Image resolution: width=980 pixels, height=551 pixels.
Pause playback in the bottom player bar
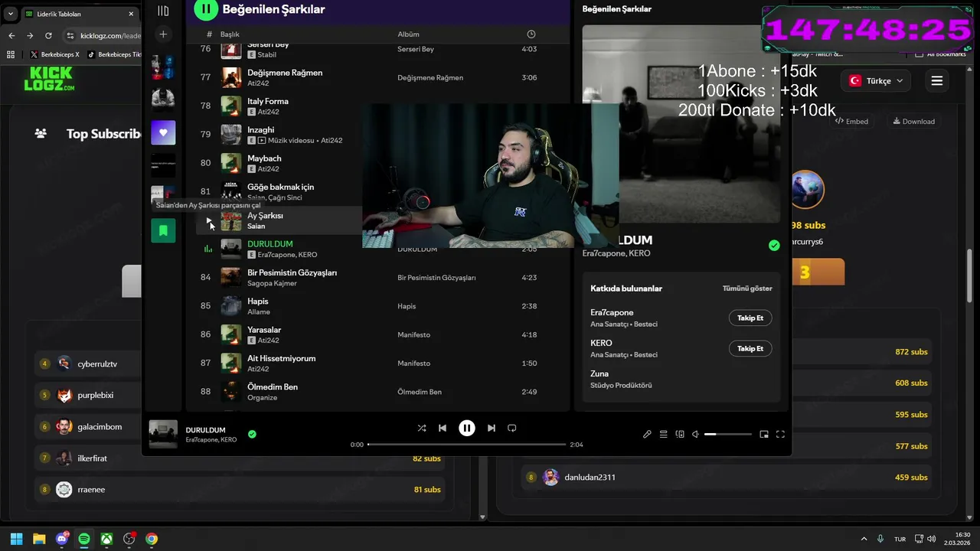(x=467, y=428)
